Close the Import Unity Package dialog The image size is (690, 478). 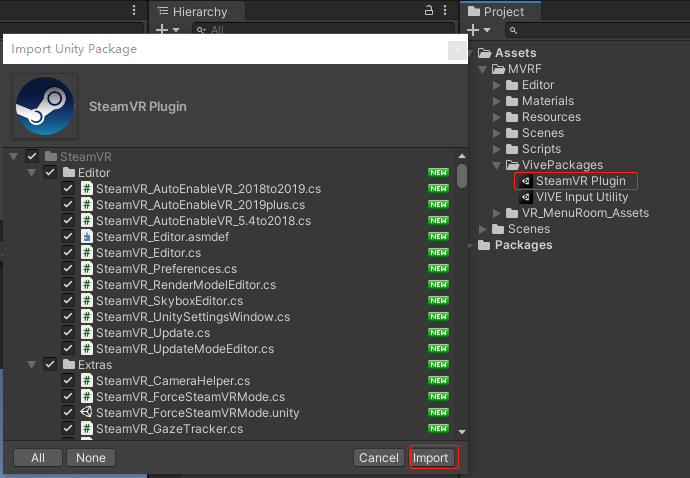click(x=457, y=50)
